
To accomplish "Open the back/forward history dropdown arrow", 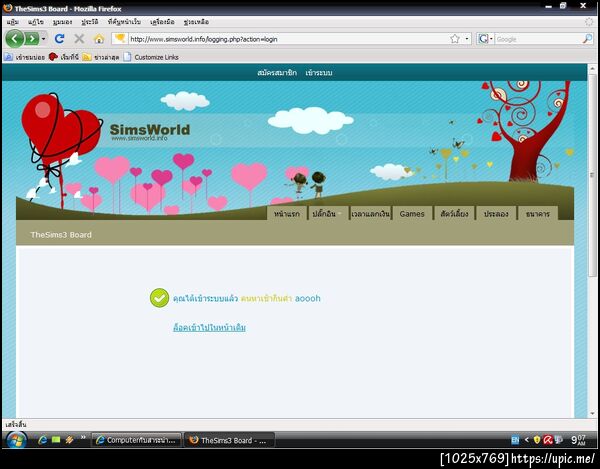I will 44,39.
